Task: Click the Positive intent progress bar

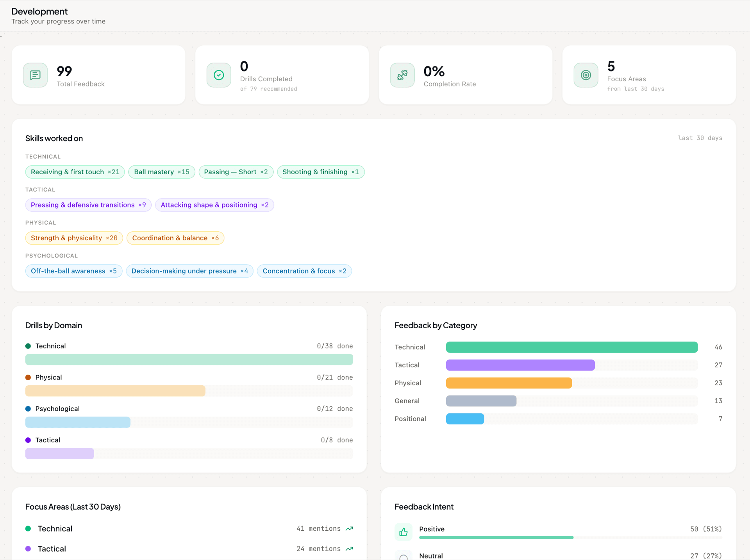Action: point(570,538)
